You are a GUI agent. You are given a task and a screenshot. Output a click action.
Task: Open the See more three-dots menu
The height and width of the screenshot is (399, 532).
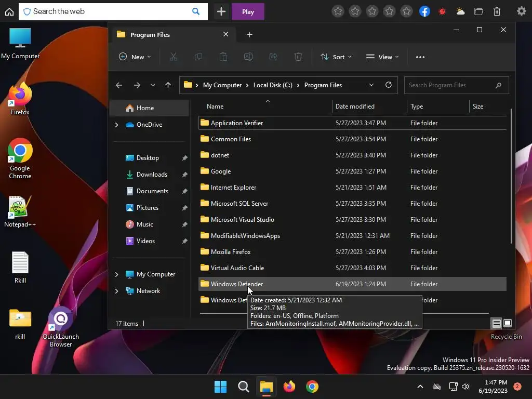(420, 57)
